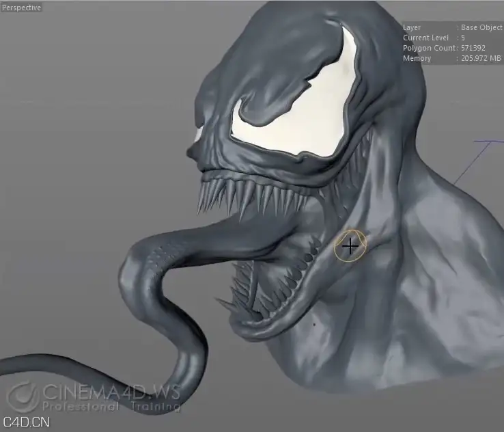Click the Memory 205.972 MB readout
The width and height of the screenshot is (504, 432).
pyautogui.click(x=452, y=58)
